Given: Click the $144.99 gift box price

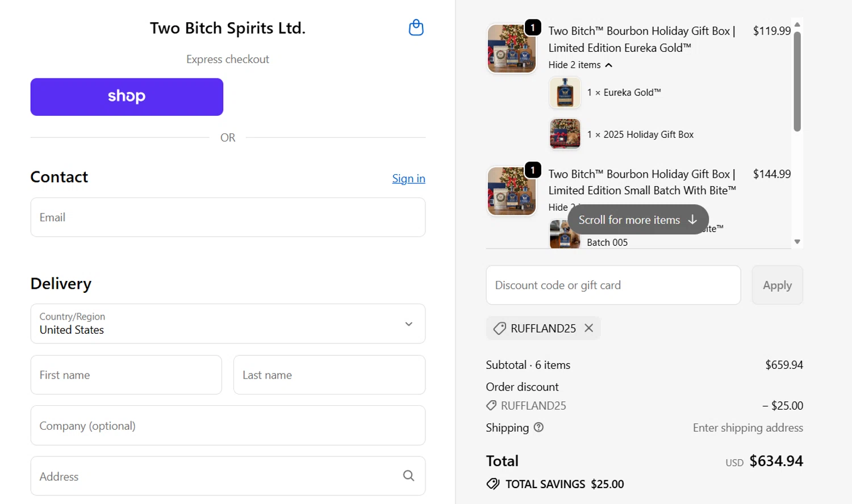Looking at the screenshot, I should (x=772, y=174).
